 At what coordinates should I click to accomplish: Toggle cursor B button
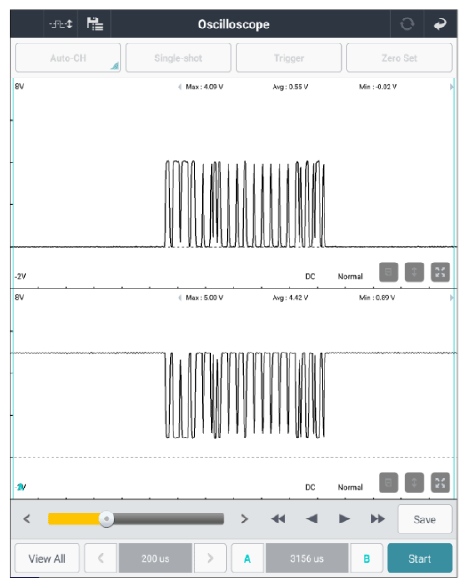click(367, 559)
